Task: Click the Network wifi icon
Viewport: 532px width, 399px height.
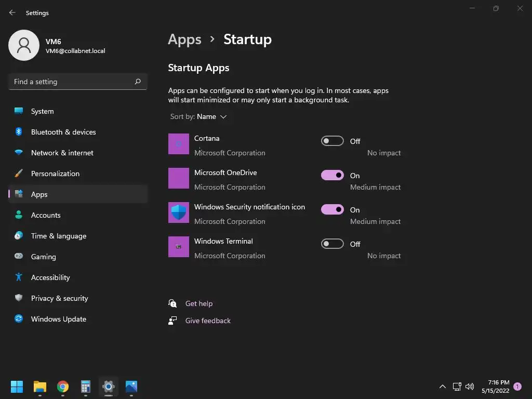Action: 19,152
